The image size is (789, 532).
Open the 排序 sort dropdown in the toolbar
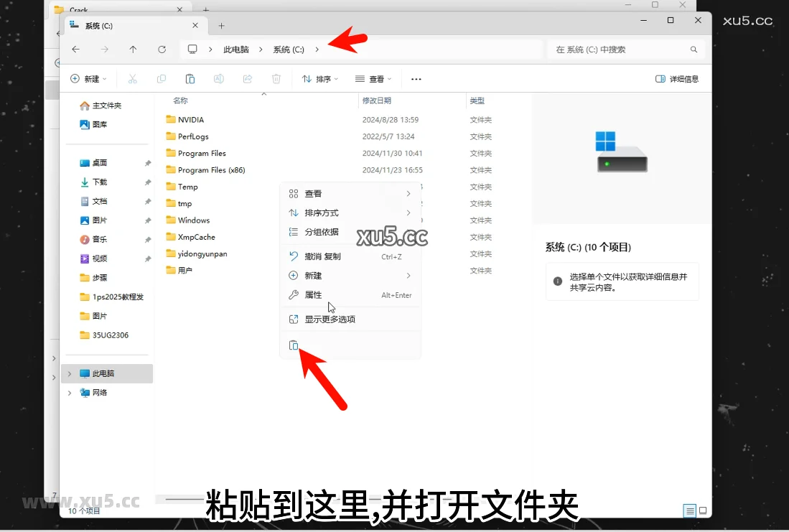pos(319,79)
